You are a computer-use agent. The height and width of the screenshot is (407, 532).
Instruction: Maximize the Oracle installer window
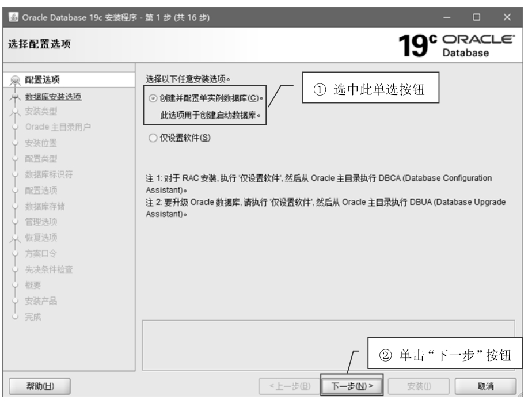(x=477, y=17)
